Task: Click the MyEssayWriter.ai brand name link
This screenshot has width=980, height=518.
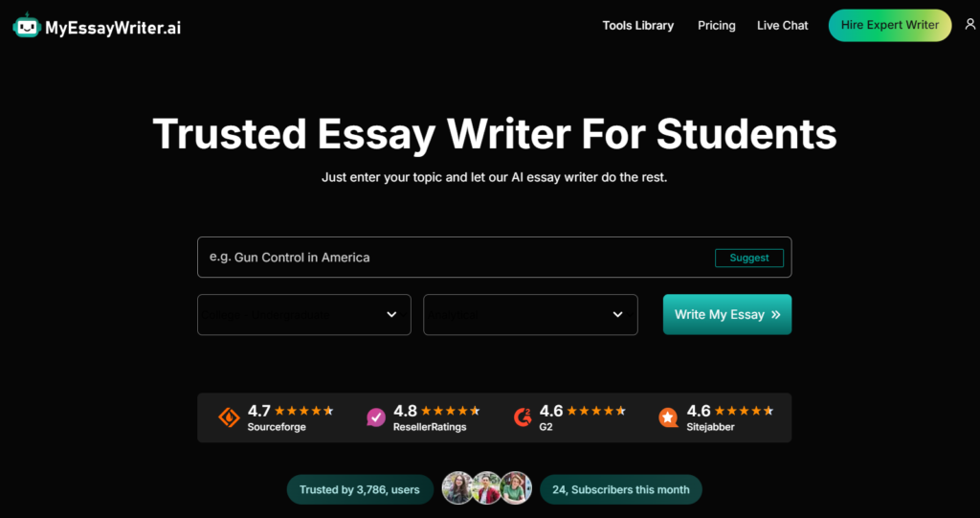Action: pyautogui.click(x=113, y=27)
